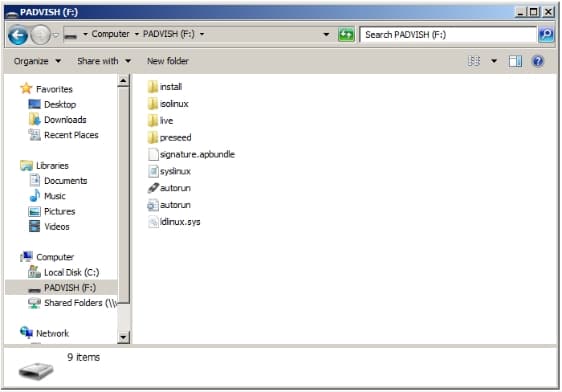The height and width of the screenshot is (392, 562).
Task: Select Computer in navigation pane
Action: click(55, 257)
